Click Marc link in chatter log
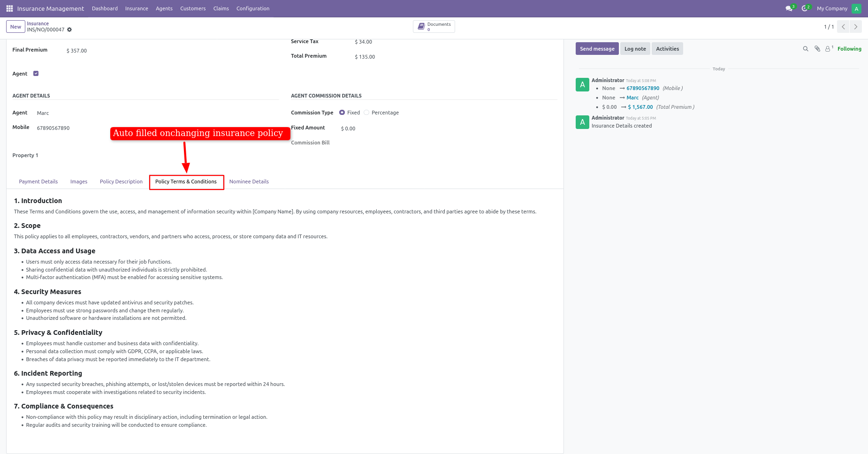 click(632, 98)
